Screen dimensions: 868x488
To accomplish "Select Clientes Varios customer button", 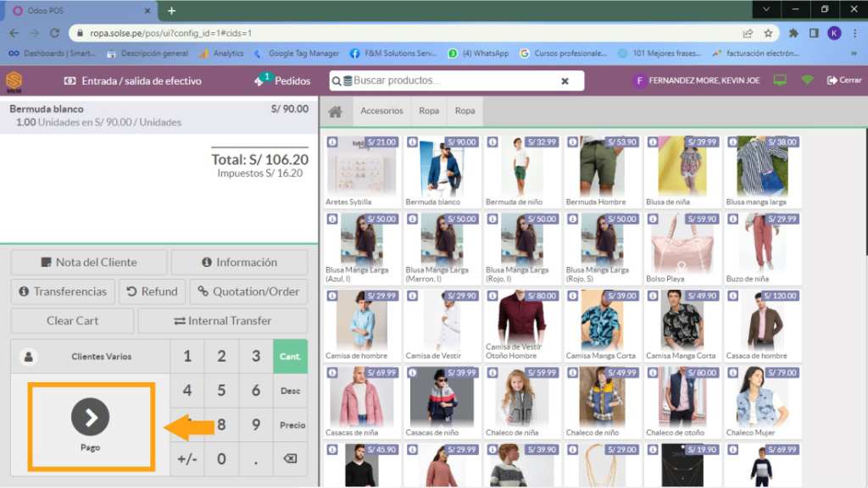I will pyautogui.click(x=90, y=357).
